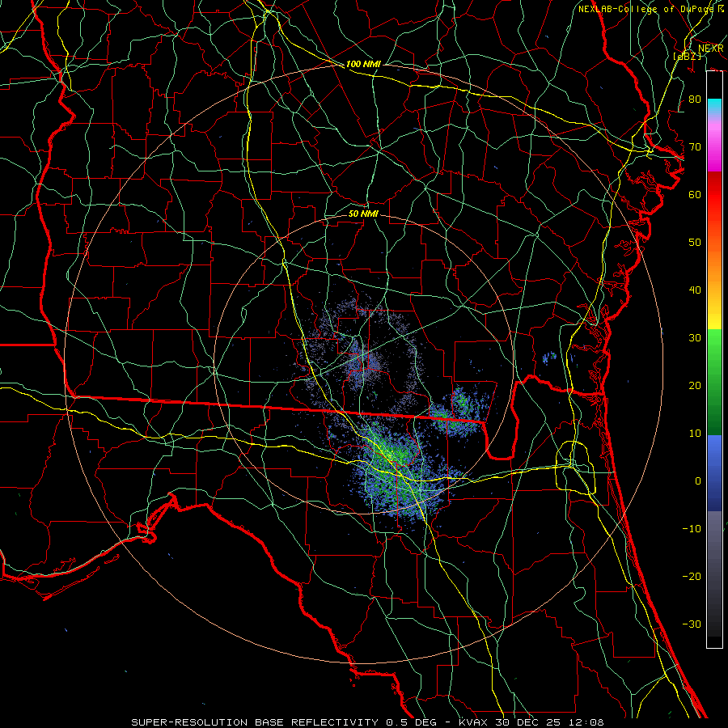The width and height of the screenshot is (728, 728).
Task: Click the dBZ units label
Action: click(x=687, y=56)
